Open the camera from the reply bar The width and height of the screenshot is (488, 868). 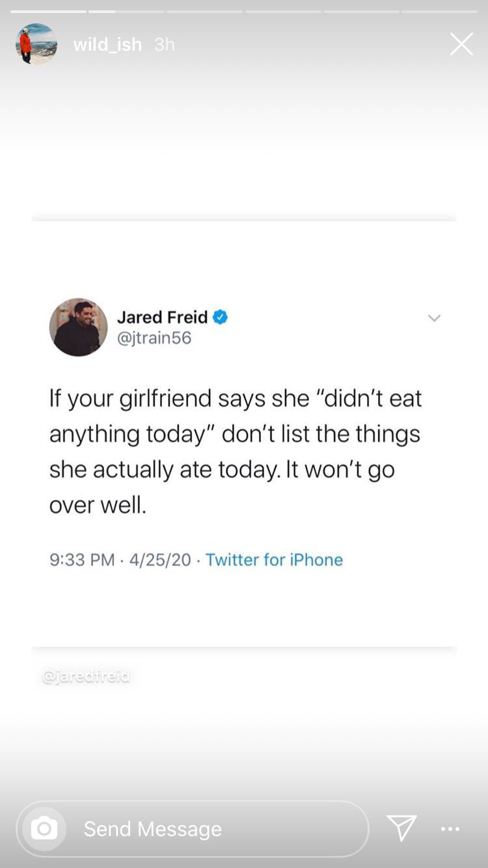click(x=44, y=829)
